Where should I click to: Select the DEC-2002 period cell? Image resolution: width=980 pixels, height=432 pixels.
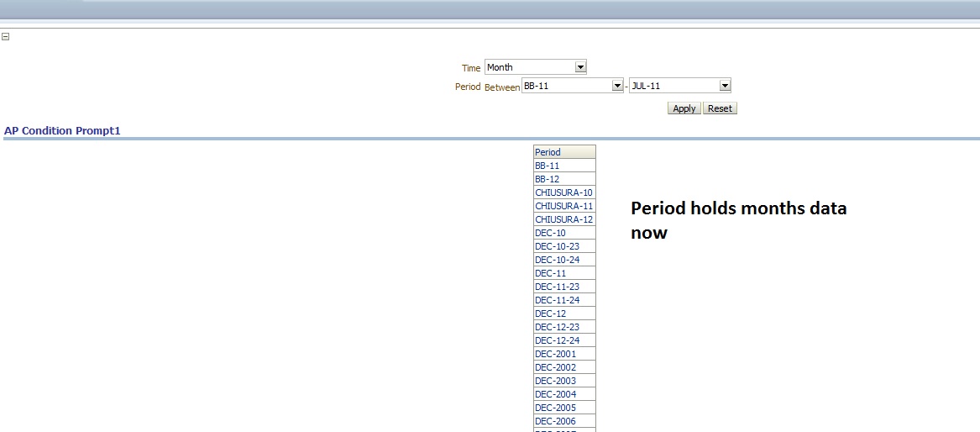click(x=564, y=367)
